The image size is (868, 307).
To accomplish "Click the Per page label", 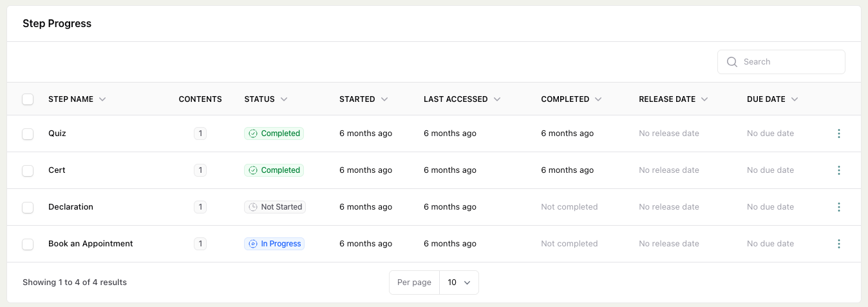I will [x=414, y=282].
